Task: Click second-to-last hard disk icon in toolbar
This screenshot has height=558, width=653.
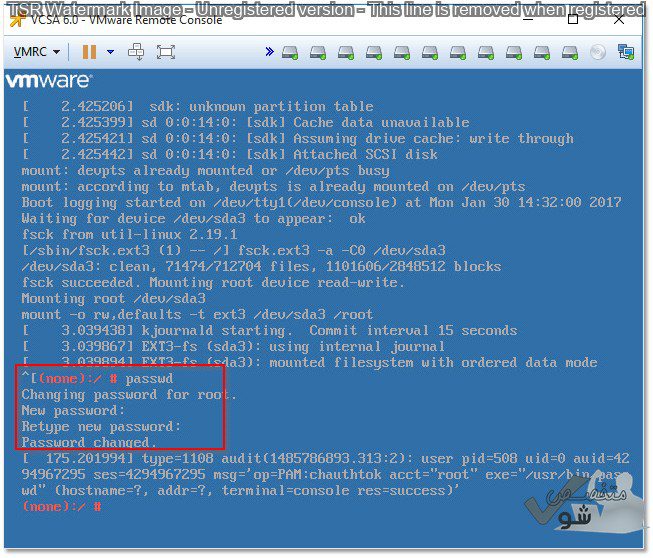Action: pyautogui.click(x=542, y=52)
